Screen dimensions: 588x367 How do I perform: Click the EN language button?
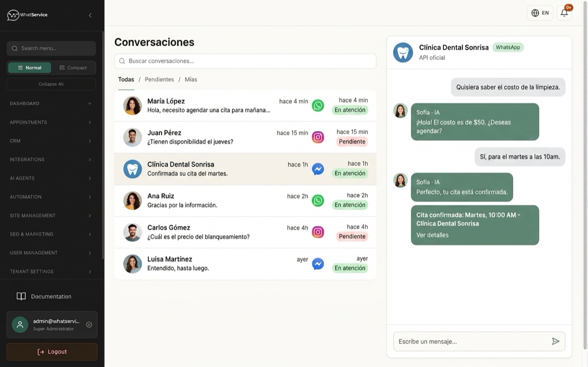[540, 13]
